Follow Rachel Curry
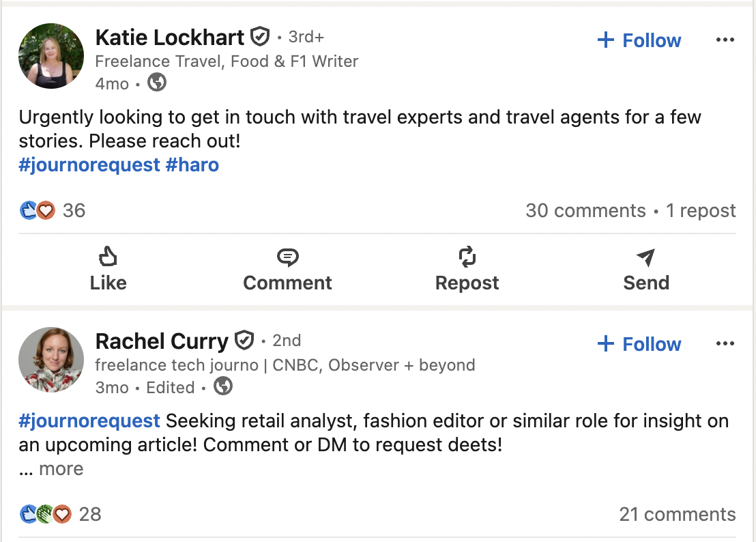756x542 pixels. [639, 344]
